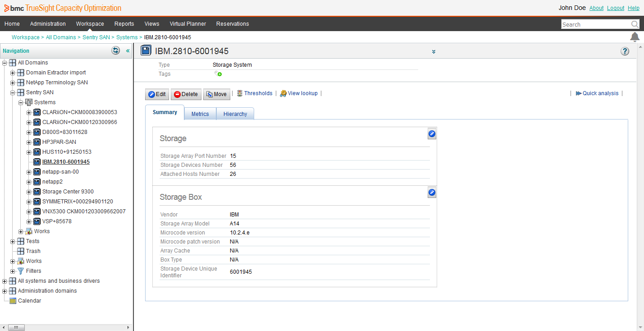Image resolution: width=644 pixels, height=331 pixels.
Task: Click Works icon under Sentry SAN
Action: (x=29, y=231)
